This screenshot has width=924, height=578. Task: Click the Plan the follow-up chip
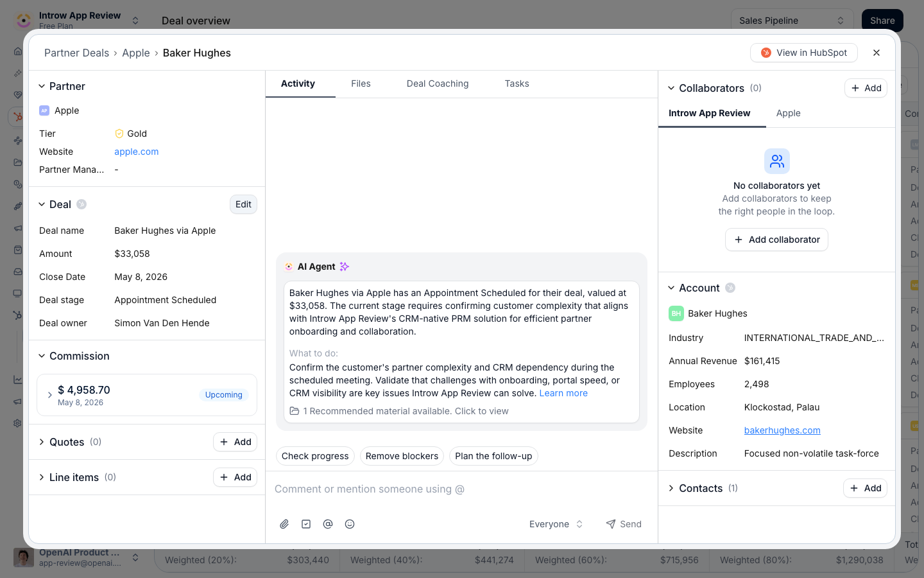tap(493, 456)
